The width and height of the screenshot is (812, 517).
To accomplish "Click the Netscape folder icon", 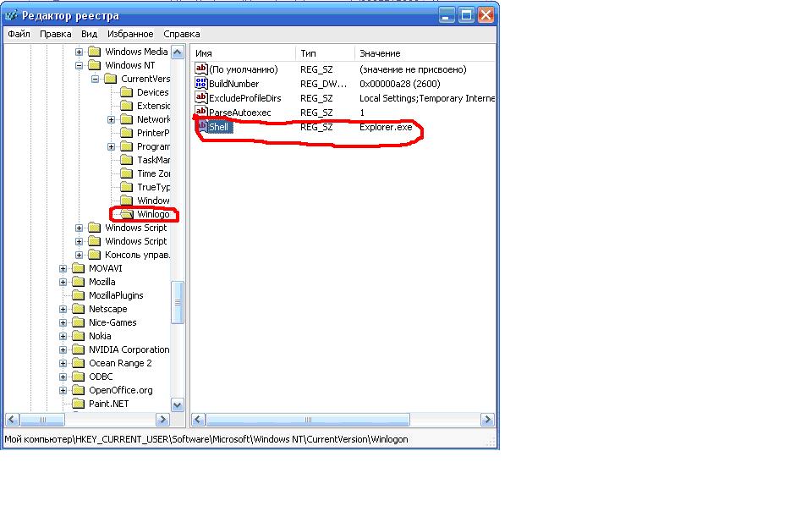I will [78, 309].
